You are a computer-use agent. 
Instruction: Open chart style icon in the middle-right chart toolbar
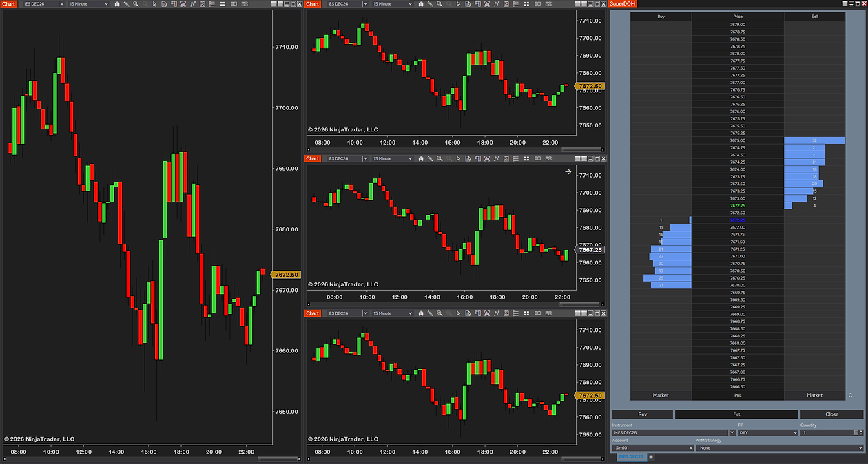420,158
